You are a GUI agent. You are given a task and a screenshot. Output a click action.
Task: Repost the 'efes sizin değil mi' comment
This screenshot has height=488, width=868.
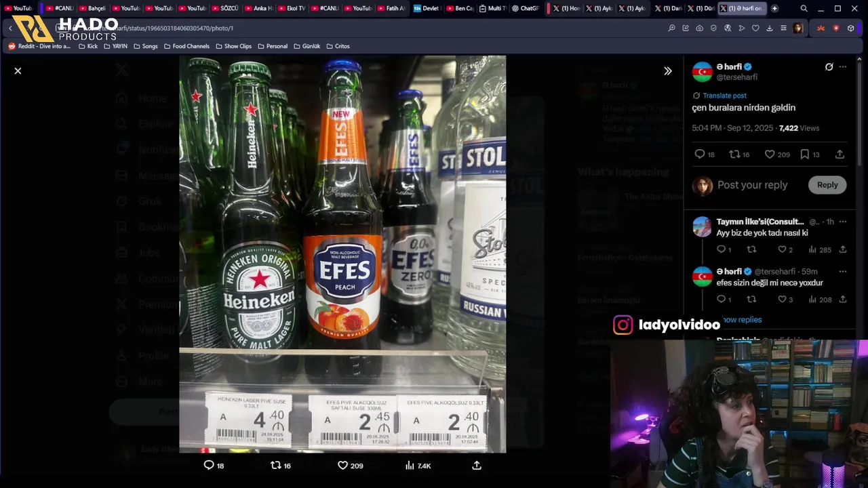click(x=751, y=299)
